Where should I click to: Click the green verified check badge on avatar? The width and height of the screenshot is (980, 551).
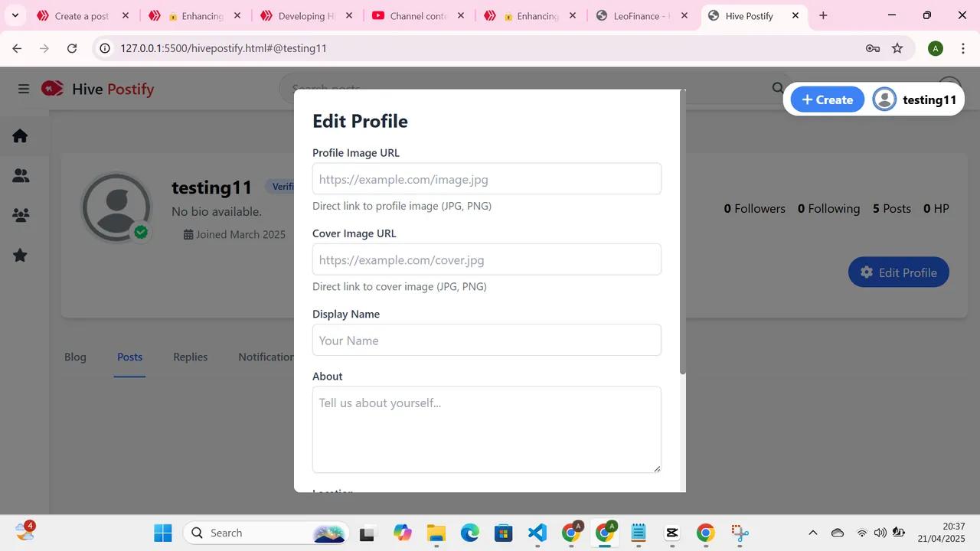click(x=140, y=232)
